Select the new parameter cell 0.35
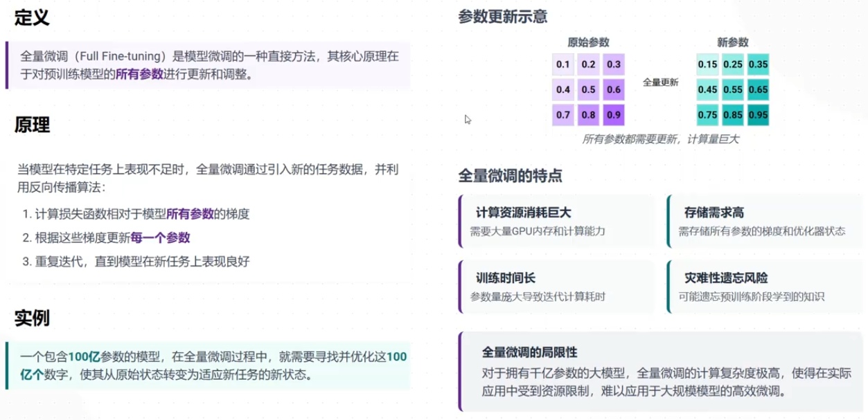868x420 pixels. pyautogui.click(x=758, y=64)
